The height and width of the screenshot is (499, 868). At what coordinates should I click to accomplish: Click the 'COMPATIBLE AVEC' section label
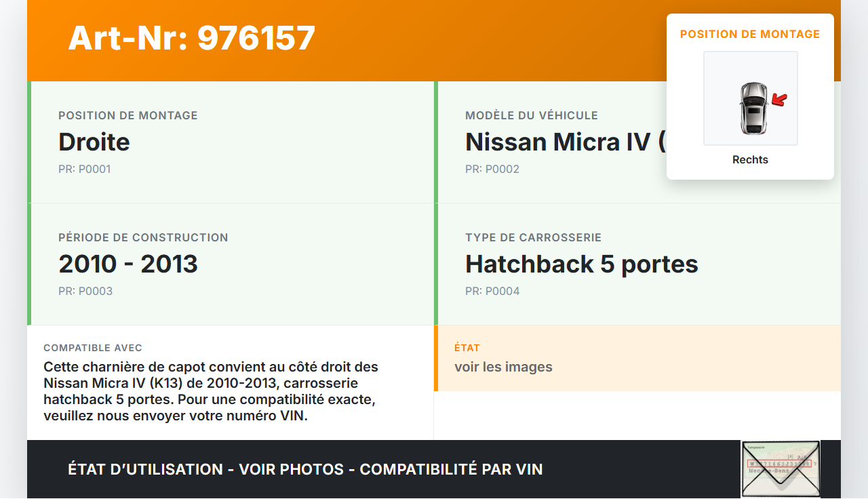coord(93,348)
